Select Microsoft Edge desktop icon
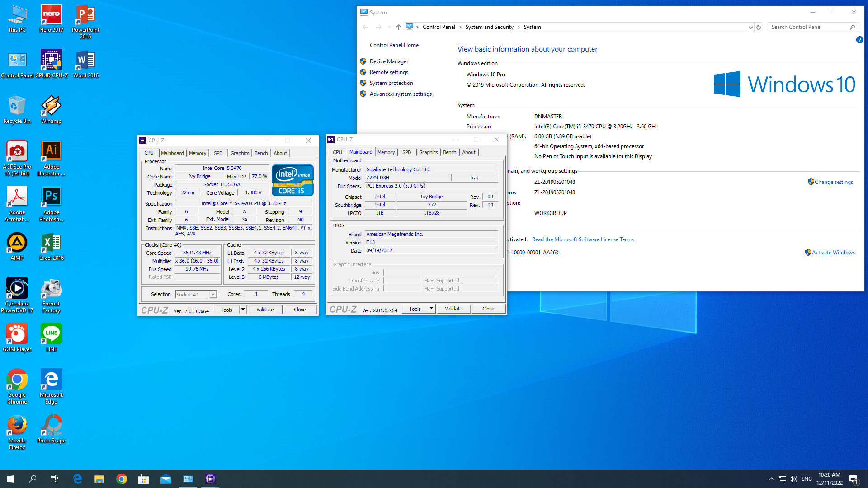The image size is (868, 488). (52, 387)
